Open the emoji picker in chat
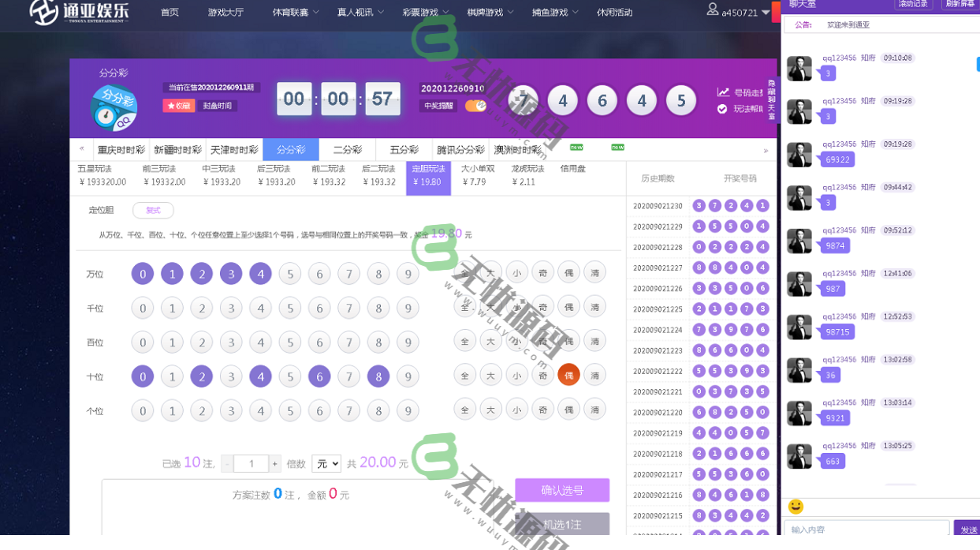The height and width of the screenshot is (550, 980). (796, 507)
